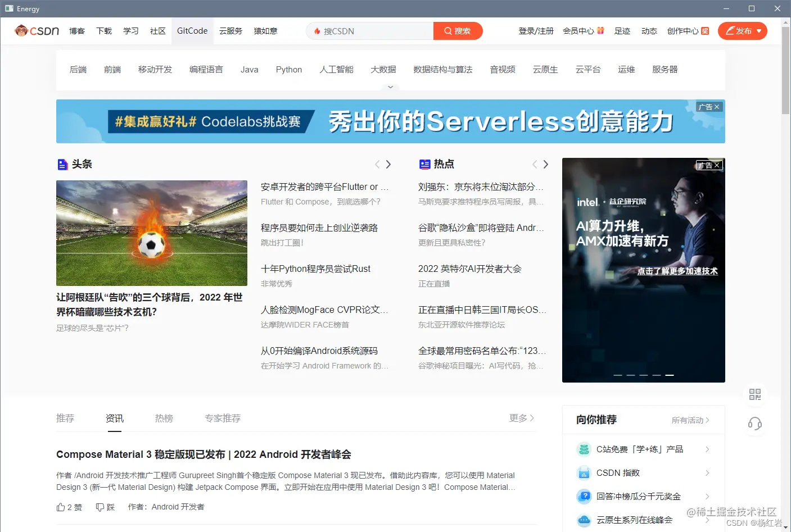Open the 社区 nav item
This screenshot has height=532, width=791.
[158, 31]
